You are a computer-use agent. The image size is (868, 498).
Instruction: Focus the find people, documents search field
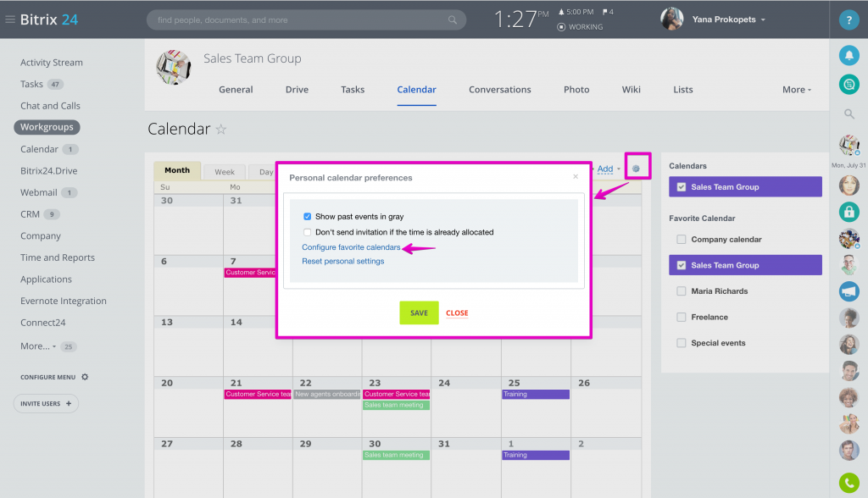306,20
